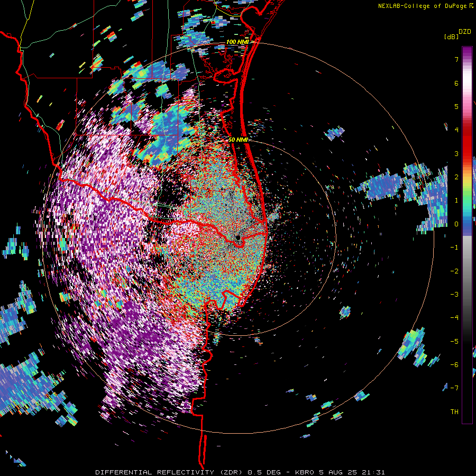Click the 50 NMI range ring label
Image resolution: width=476 pixels, height=476 pixels.
[x=239, y=140]
